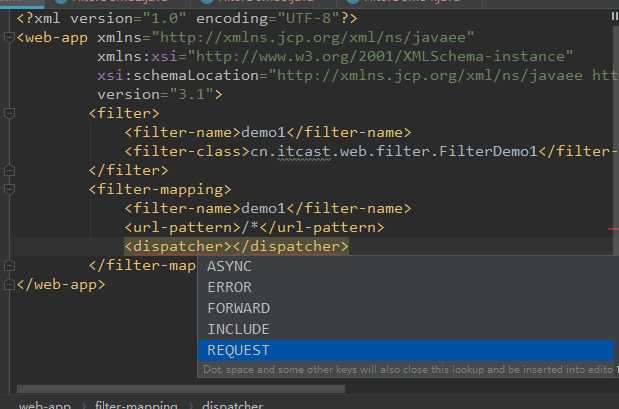
Task: Click the closing web-app tag
Action: tap(61, 284)
